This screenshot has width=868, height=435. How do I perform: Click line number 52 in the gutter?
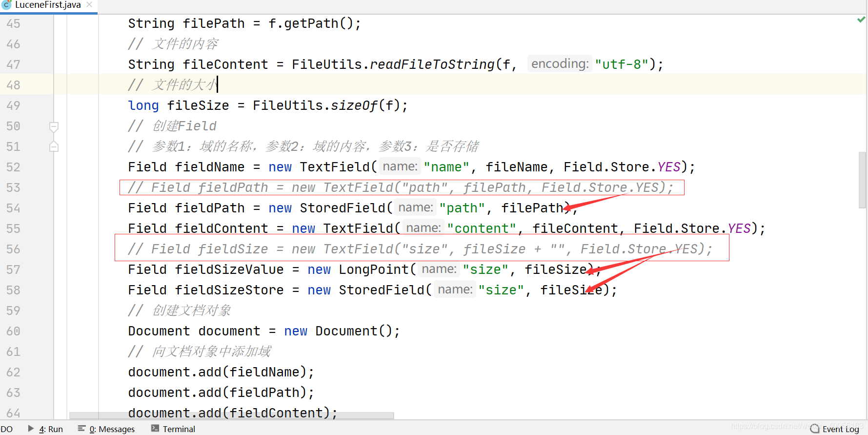13,167
